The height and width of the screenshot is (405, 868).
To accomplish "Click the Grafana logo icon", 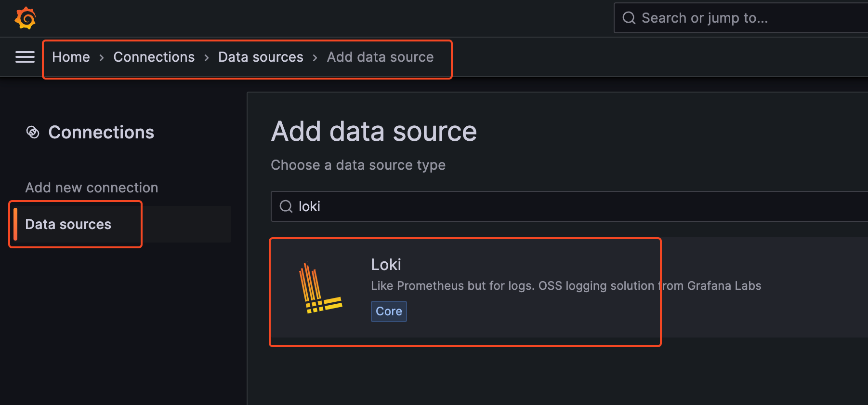I will pyautogui.click(x=25, y=18).
